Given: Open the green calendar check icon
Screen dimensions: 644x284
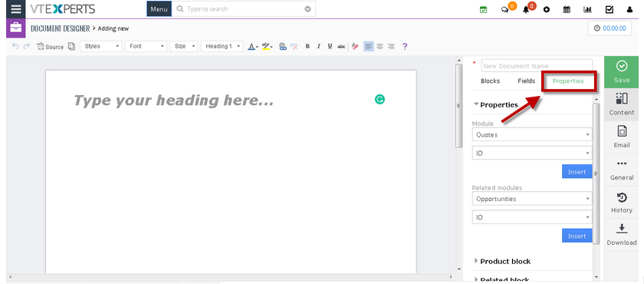Looking at the screenshot, I should 484,9.
